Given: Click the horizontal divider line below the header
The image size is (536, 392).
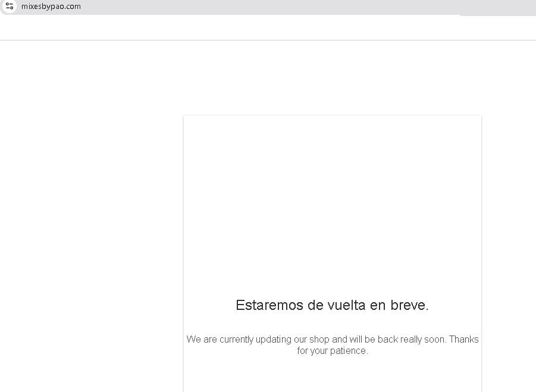Looking at the screenshot, I should point(268,40).
